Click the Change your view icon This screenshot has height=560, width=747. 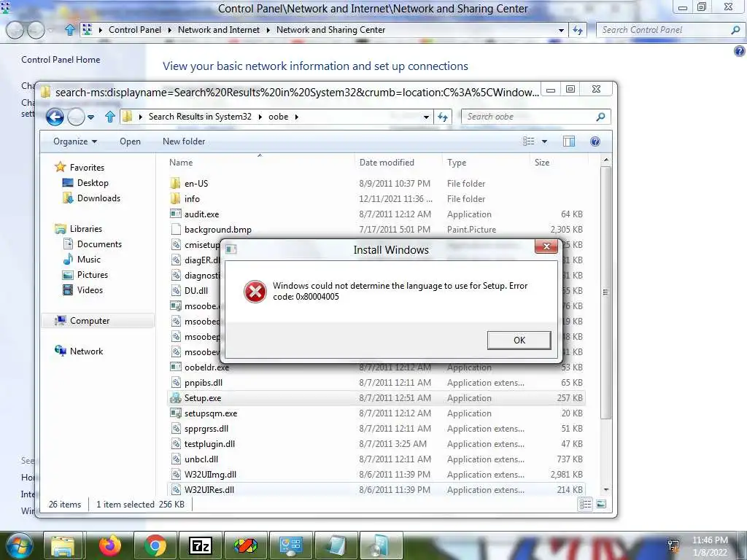point(528,141)
